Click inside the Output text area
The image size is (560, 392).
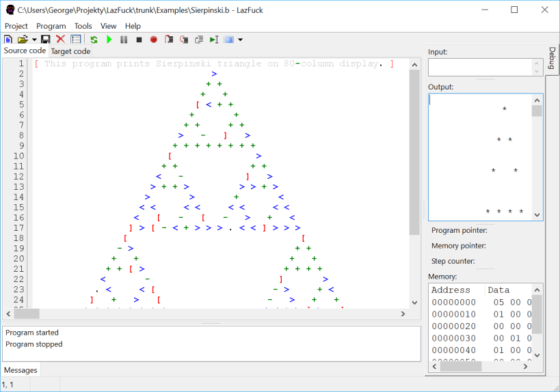pos(481,157)
